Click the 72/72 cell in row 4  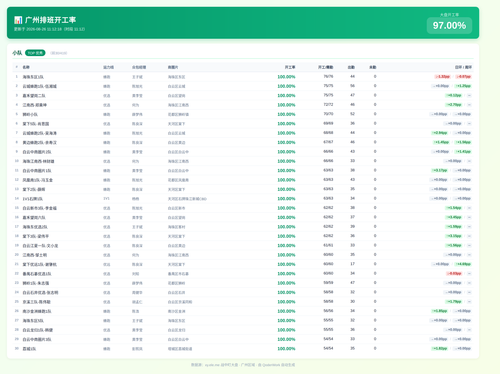(x=328, y=105)
